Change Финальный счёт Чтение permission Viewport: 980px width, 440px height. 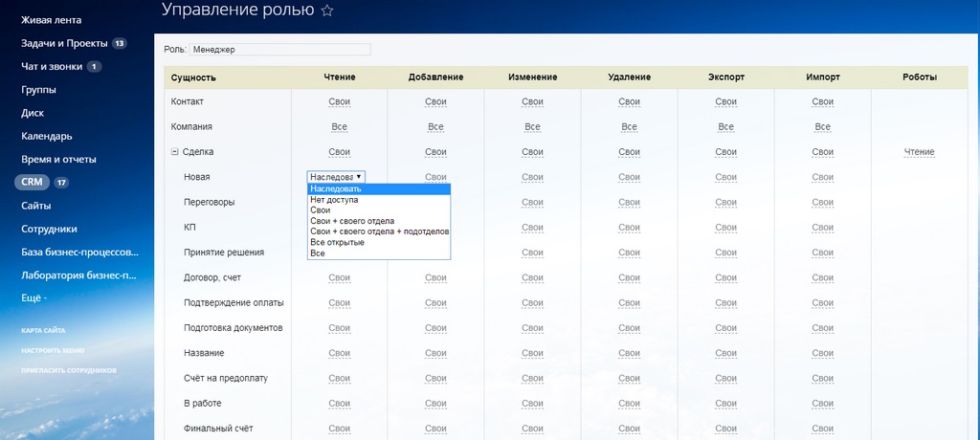[x=340, y=429]
